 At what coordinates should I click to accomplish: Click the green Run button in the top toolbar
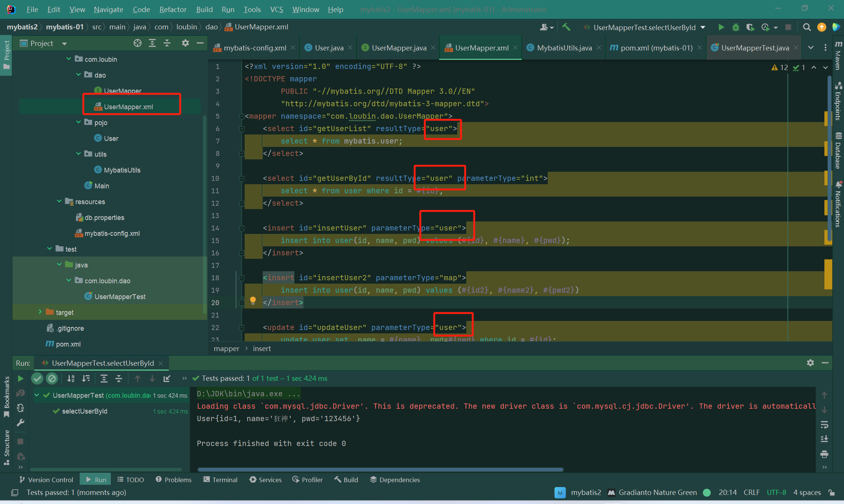click(x=721, y=27)
